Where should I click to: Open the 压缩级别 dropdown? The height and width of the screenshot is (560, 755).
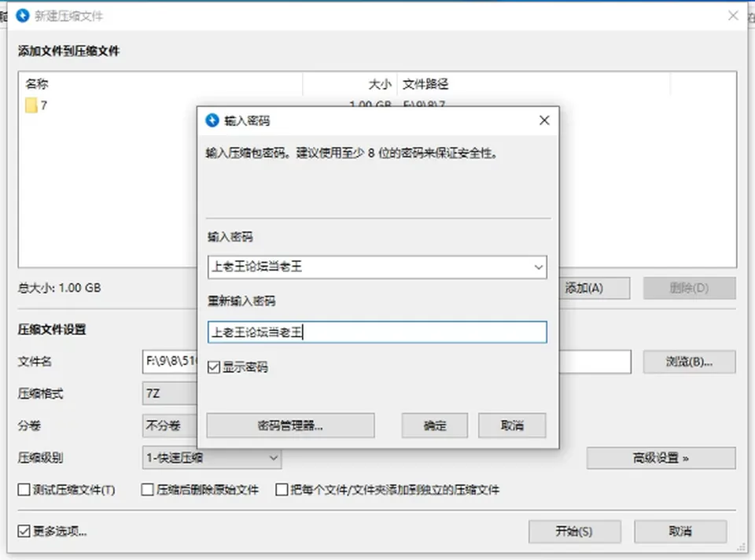(212, 458)
